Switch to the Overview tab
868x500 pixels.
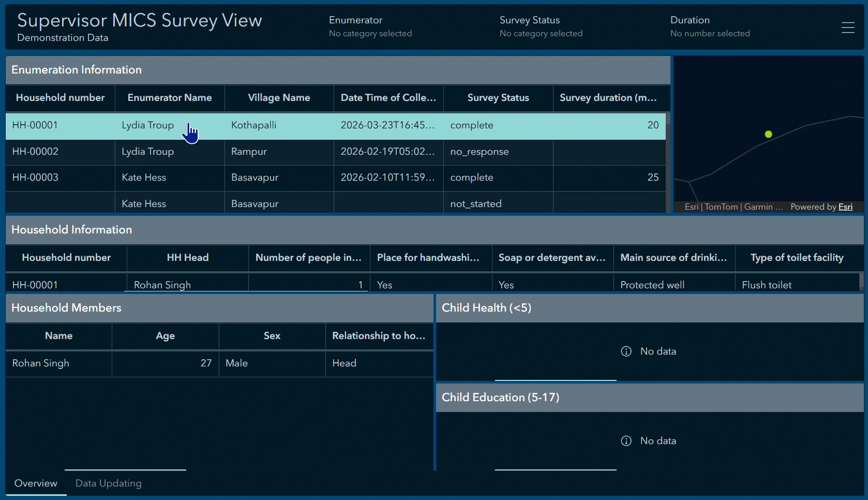(x=36, y=483)
